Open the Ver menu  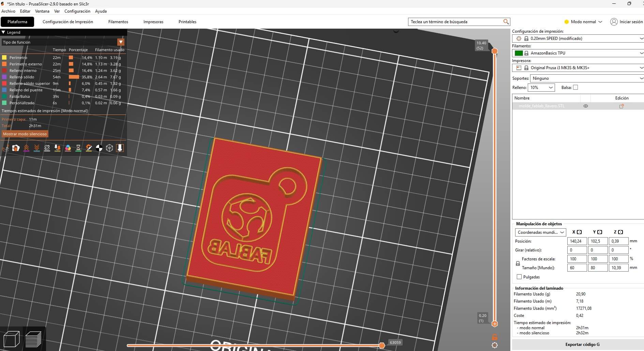point(57,11)
